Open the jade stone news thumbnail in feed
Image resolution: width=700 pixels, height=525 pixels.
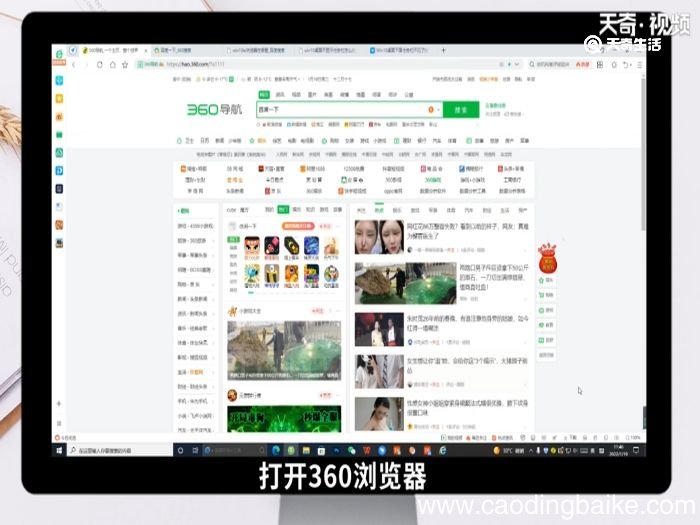click(406, 283)
